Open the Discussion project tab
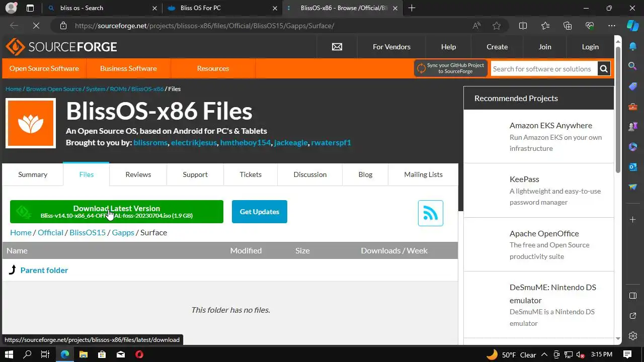Screen dimensions: 644x362 (310, 174)
